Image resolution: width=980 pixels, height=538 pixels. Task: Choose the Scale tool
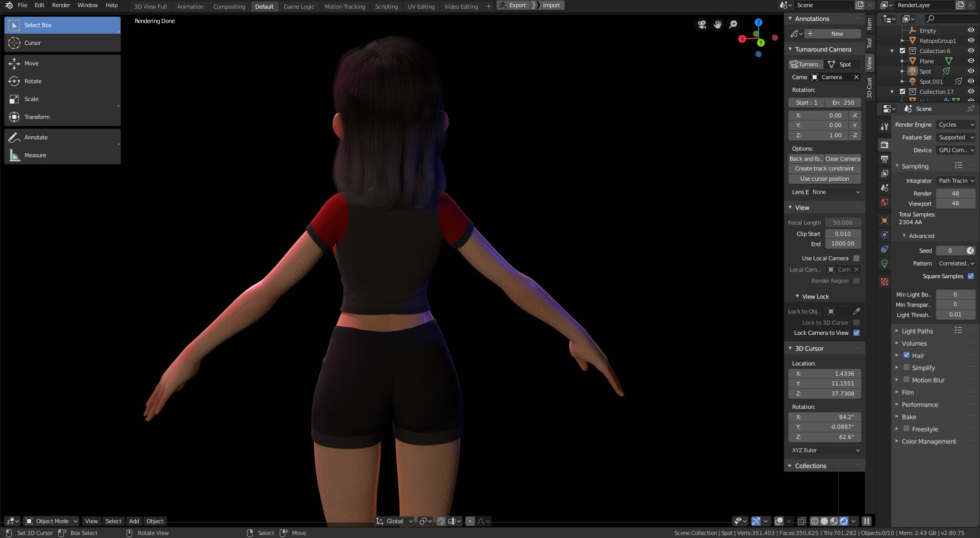coord(62,99)
